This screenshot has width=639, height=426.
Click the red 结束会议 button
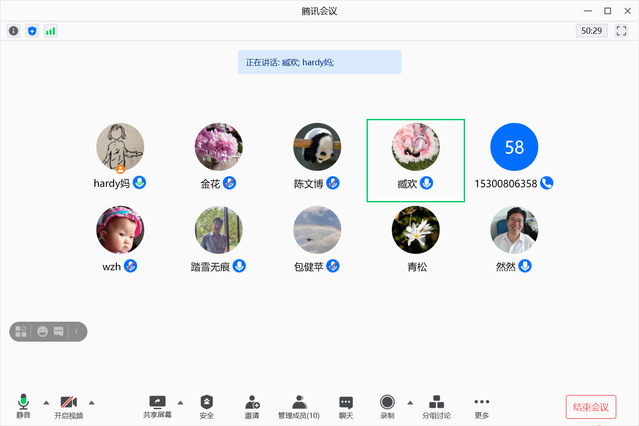pyautogui.click(x=591, y=406)
